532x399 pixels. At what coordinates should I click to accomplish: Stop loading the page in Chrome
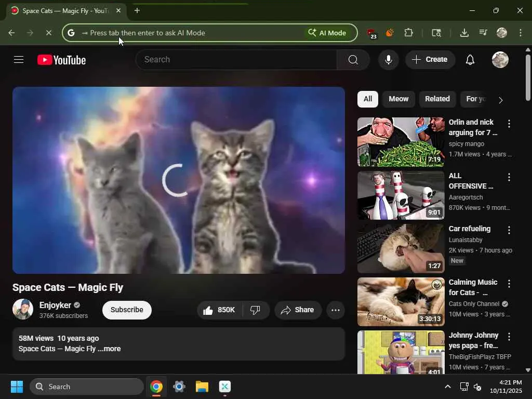(x=48, y=33)
